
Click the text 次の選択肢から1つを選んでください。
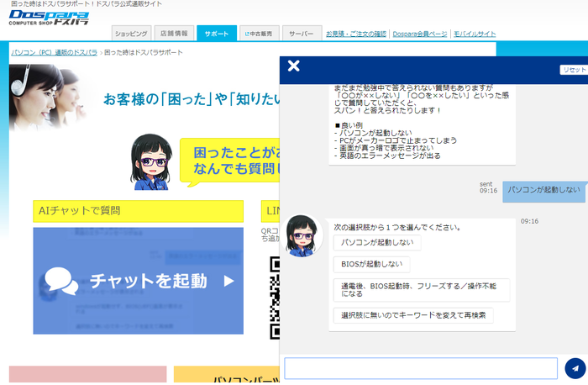[397, 228]
